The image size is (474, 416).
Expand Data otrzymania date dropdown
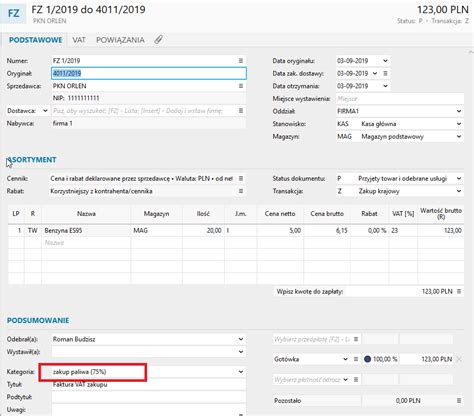point(385,86)
